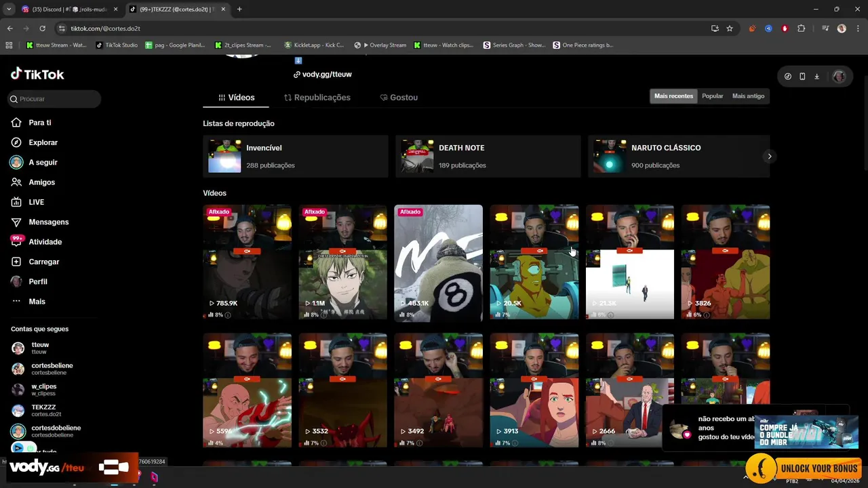Switch to the Gostou tab
Image resolution: width=868 pixels, height=488 pixels.
click(x=399, y=98)
